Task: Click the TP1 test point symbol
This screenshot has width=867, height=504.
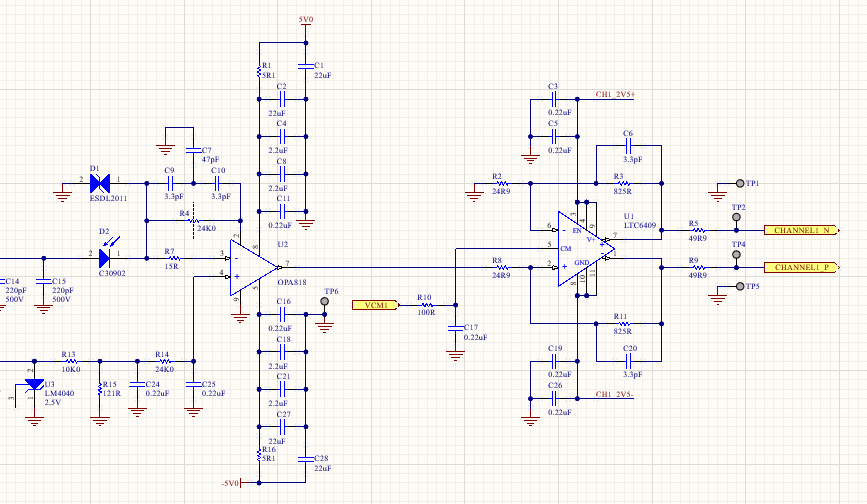Action: point(740,184)
